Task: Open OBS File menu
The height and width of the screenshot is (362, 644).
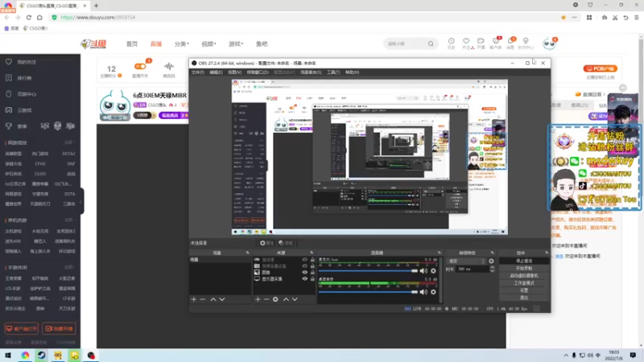Action: (197, 72)
